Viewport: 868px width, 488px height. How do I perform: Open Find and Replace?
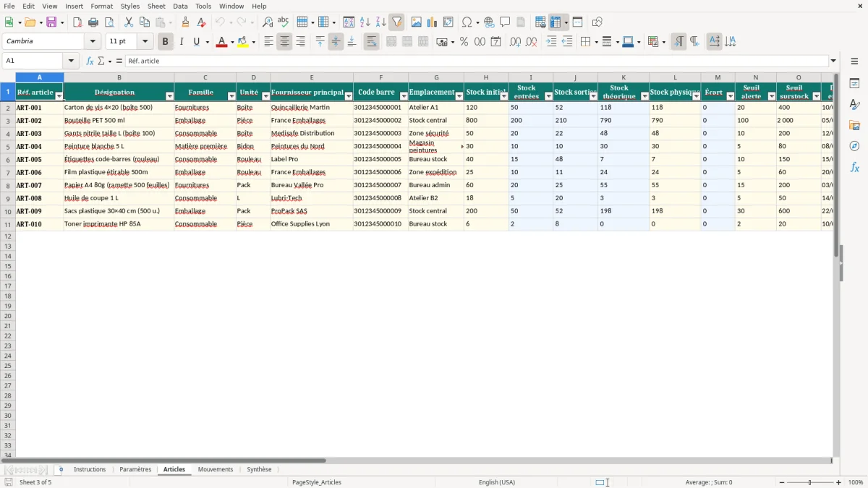click(x=268, y=22)
